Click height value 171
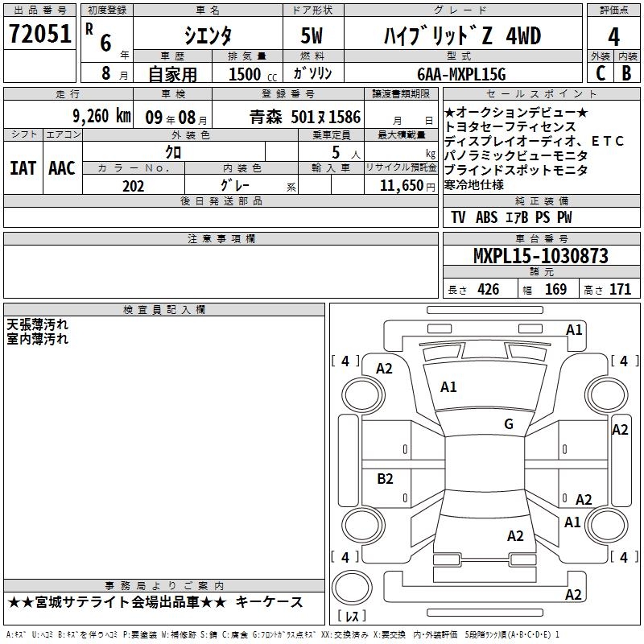The height and width of the screenshot is (644, 644). coord(620,289)
